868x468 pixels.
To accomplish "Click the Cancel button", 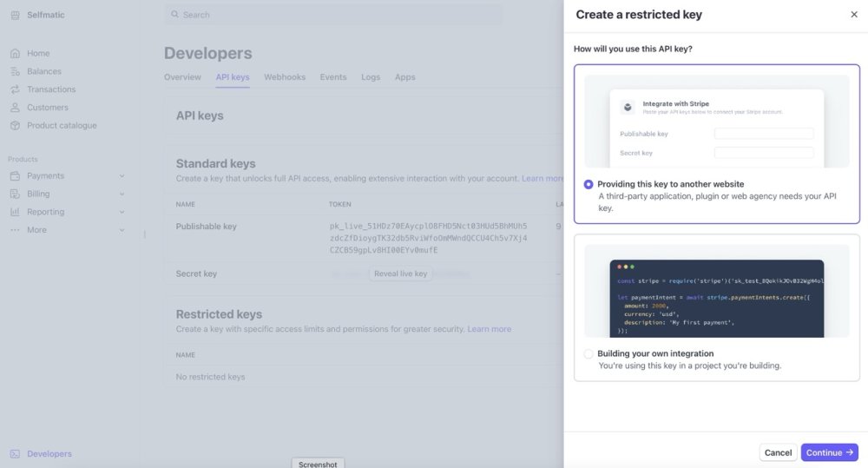I will point(778,452).
